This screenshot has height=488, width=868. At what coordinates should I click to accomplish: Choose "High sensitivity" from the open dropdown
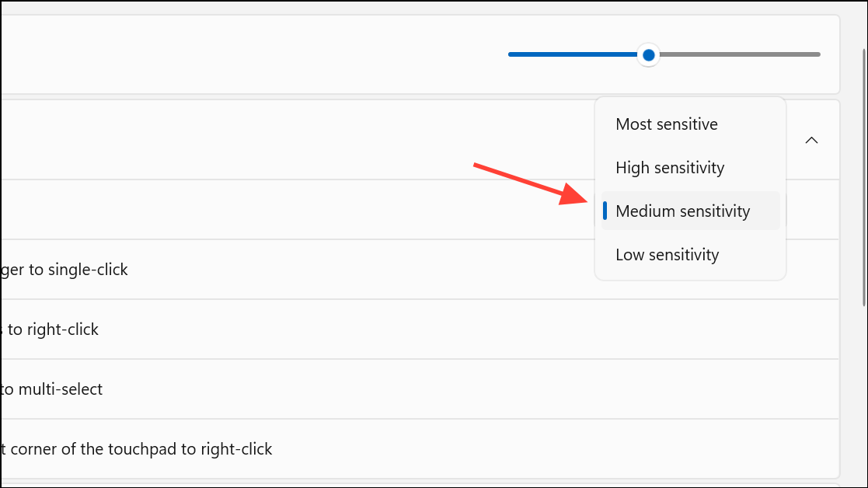(669, 167)
